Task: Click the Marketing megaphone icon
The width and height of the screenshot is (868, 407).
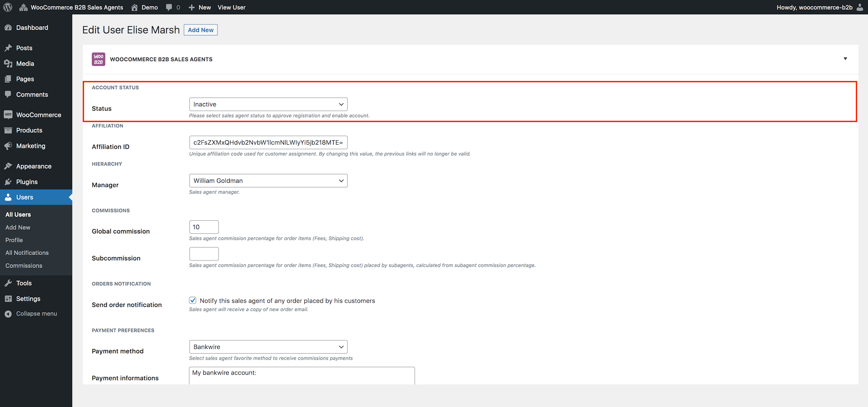Action: point(8,146)
